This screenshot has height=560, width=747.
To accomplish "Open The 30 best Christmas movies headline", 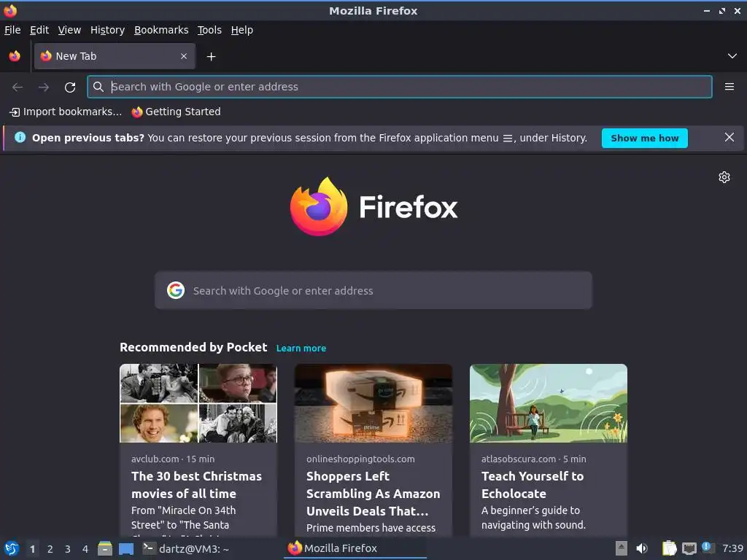I will [197, 485].
